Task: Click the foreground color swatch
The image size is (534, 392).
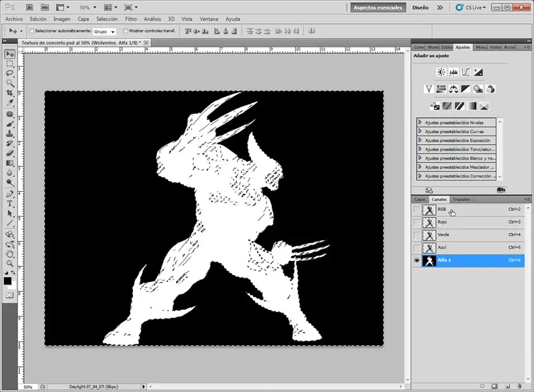Action: pyautogui.click(x=7, y=281)
